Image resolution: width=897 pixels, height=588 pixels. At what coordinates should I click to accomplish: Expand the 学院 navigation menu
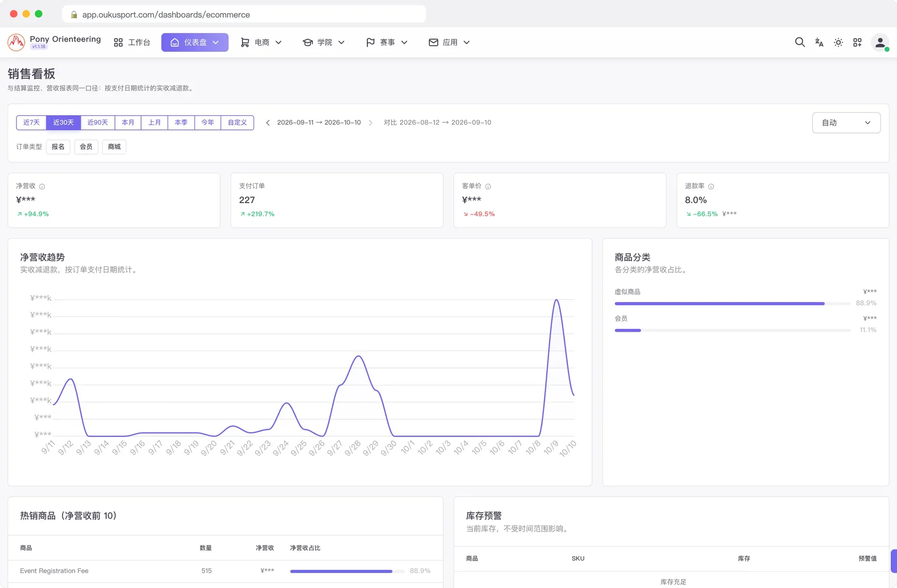click(324, 42)
